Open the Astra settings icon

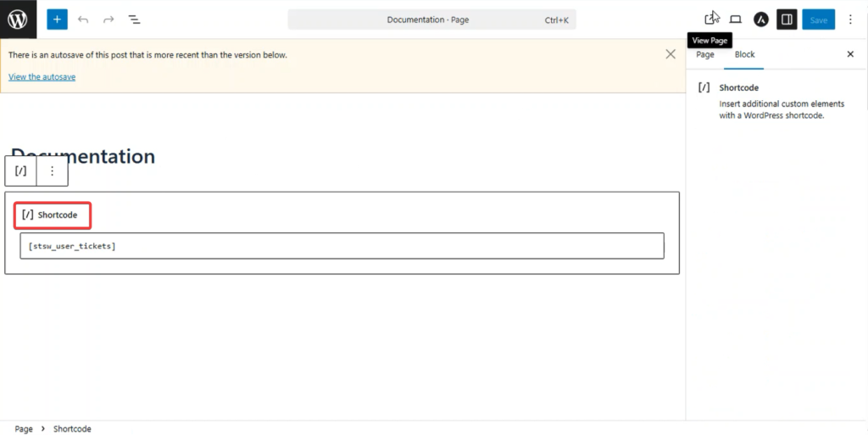761,20
